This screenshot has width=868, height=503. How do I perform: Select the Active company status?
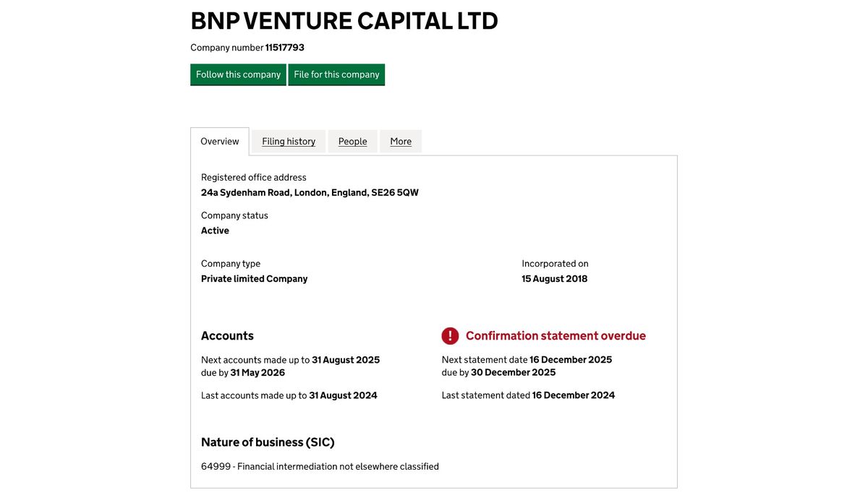point(215,230)
